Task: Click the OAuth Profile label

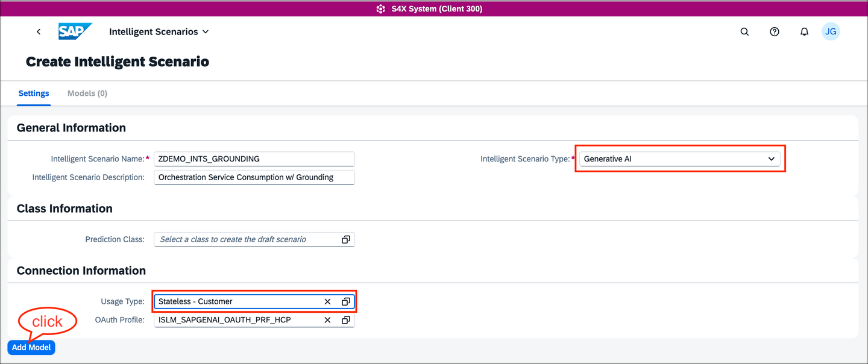Action: pyautogui.click(x=120, y=320)
